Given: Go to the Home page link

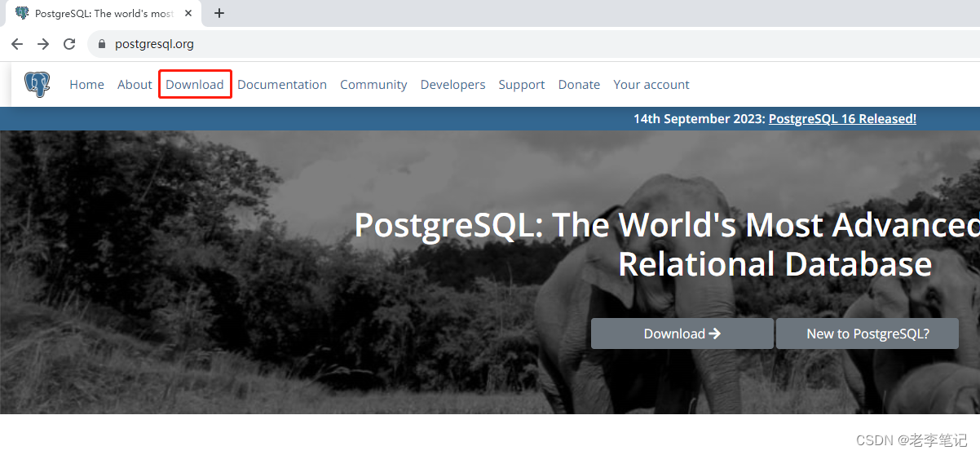Looking at the screenshot, I should pyautogui.click(x=86, y=85).
